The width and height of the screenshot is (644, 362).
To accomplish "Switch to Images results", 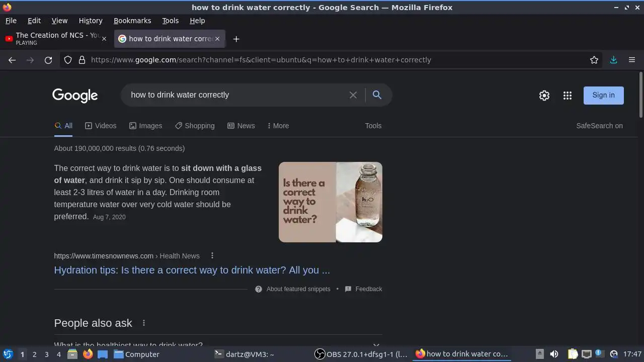I will tap(145, 126).
